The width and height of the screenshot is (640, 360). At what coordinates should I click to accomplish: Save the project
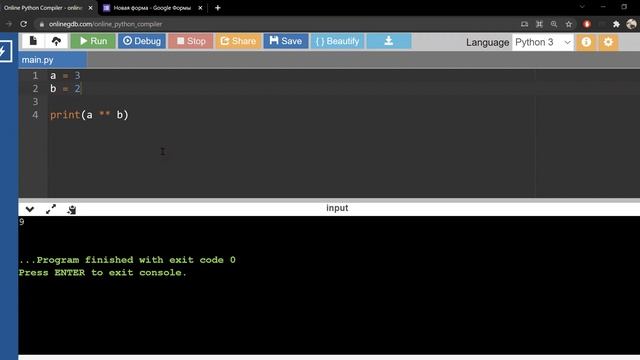click(x=286, y=41)
